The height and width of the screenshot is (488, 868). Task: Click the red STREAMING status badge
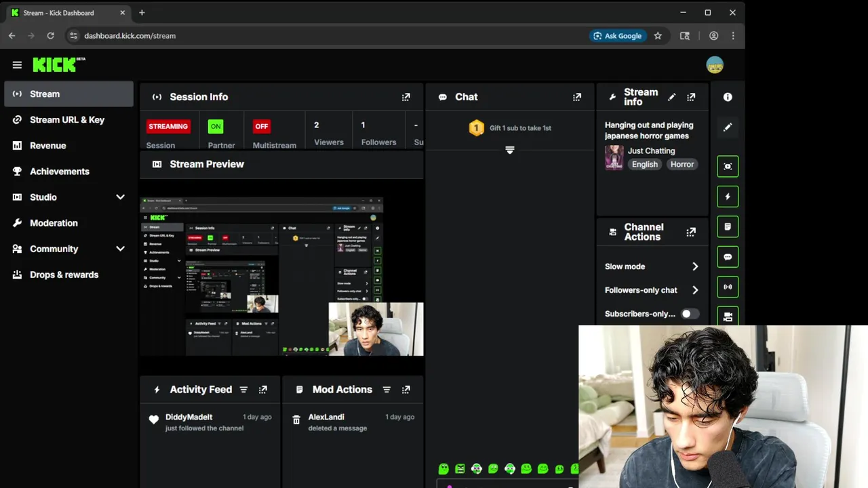(168, 126)
